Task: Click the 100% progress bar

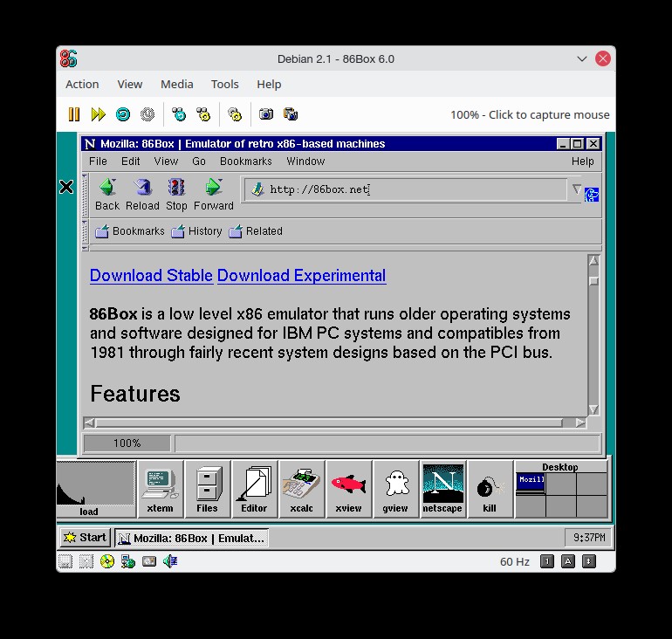Action: click(127, 443)
